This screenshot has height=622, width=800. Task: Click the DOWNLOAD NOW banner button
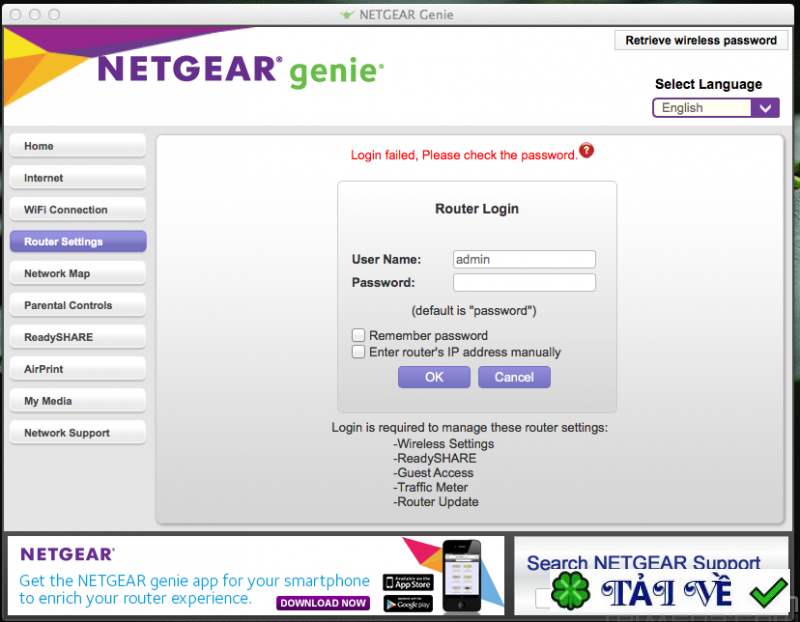[323, 603]
